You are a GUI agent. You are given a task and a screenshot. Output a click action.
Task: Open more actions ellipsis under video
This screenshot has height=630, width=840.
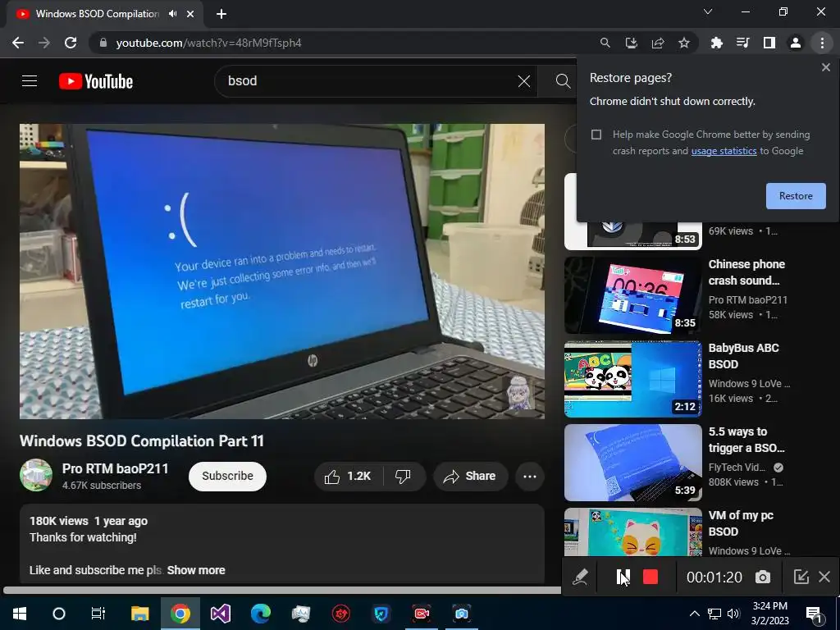pyautogui.click(x=529, y=477)
